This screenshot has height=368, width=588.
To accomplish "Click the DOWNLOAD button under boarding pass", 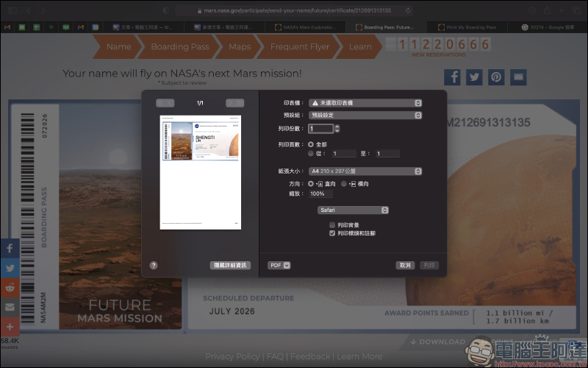I will click(437, 342).
